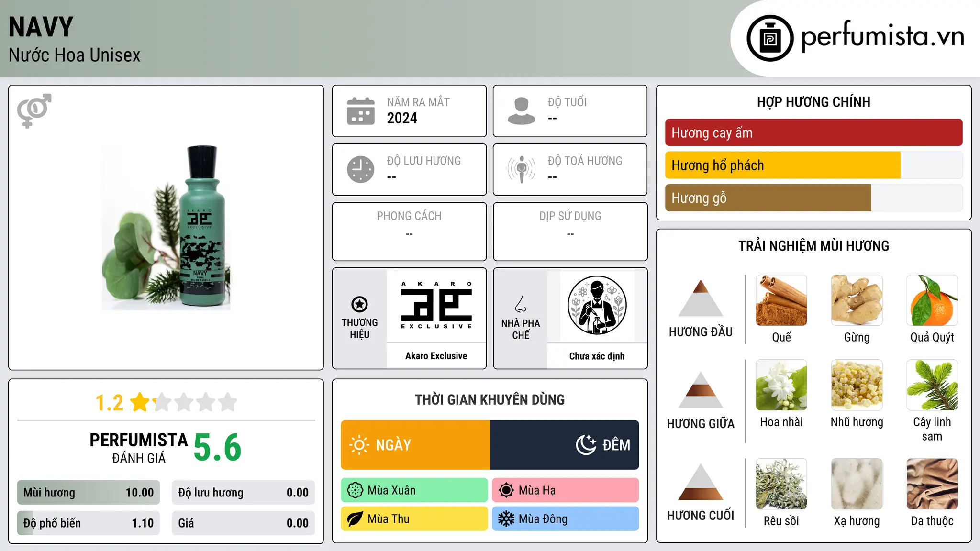Screen dimensions: 980x551
Task: Click the Trải nghiệm mùi hương heading
Action: (x=813, y=246)
